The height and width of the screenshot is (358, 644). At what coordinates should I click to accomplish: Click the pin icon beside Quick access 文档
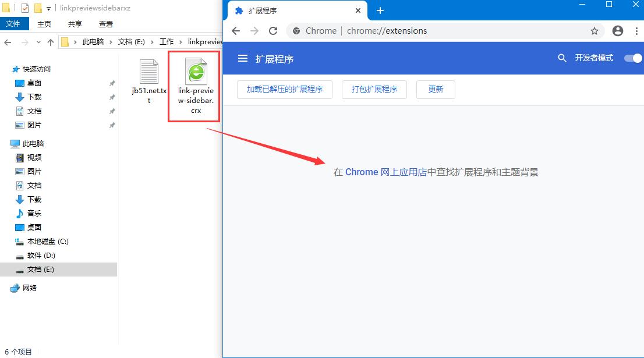click(x=112, y=111)
